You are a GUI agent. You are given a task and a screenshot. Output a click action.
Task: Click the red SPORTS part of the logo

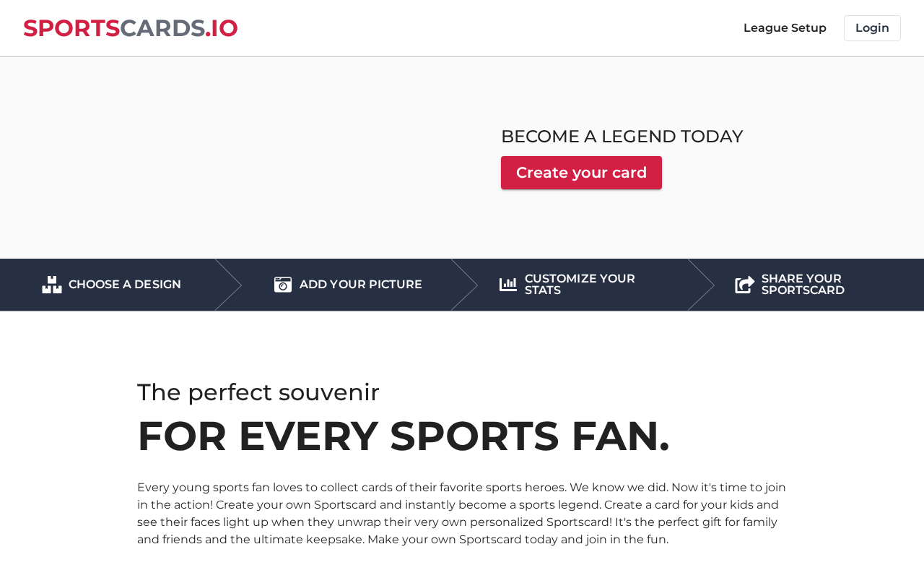(71, 28)
